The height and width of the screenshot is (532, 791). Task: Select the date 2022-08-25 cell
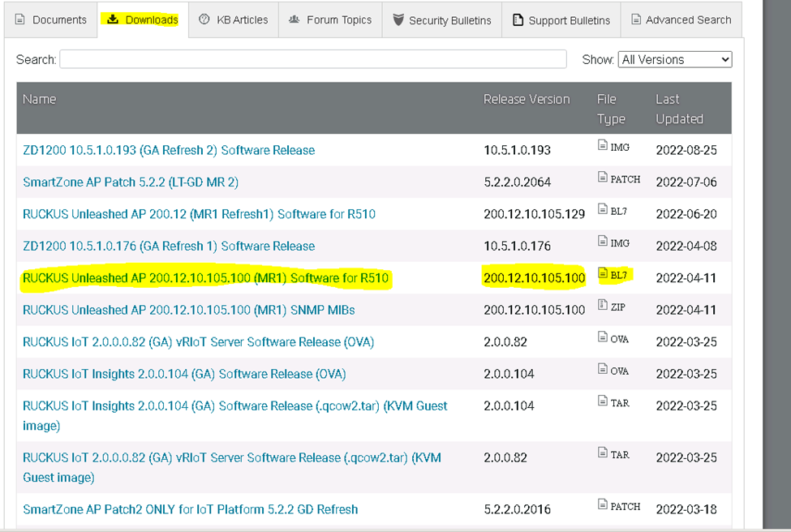tap(686, 150)
